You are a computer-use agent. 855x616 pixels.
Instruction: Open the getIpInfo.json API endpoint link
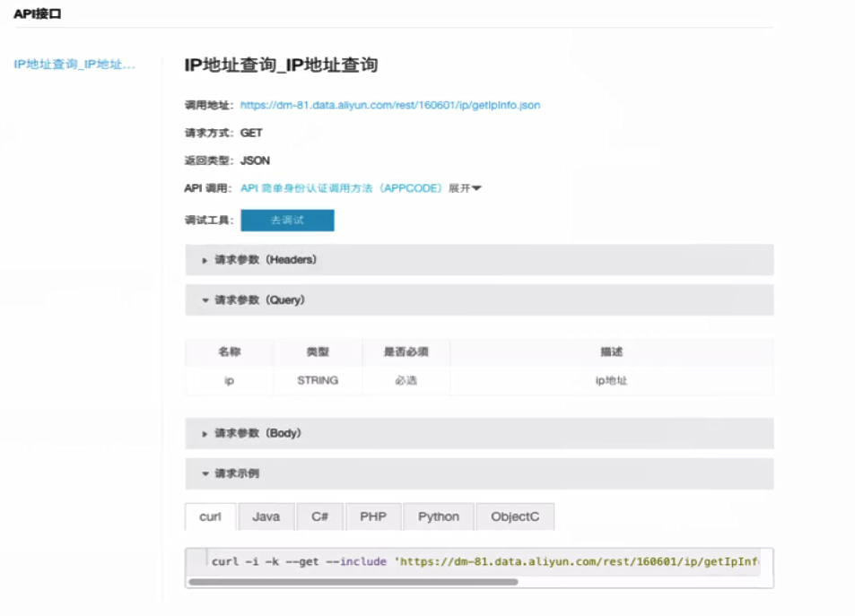tap(389, 105)
